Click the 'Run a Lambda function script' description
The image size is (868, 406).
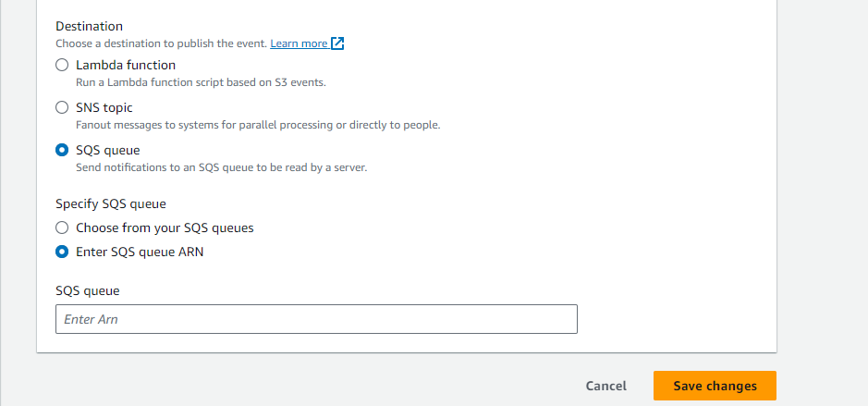tap(201, 83)
